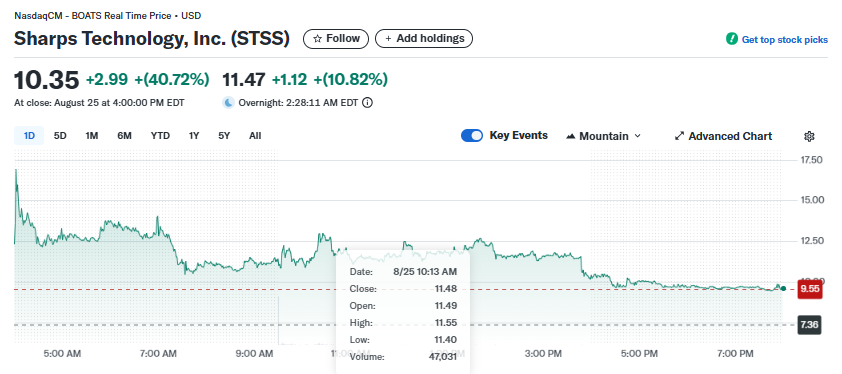Viewport: 842px width, 374px height.
Task: Click the +(40.72%) change percentage
Action: pos(172,80)
